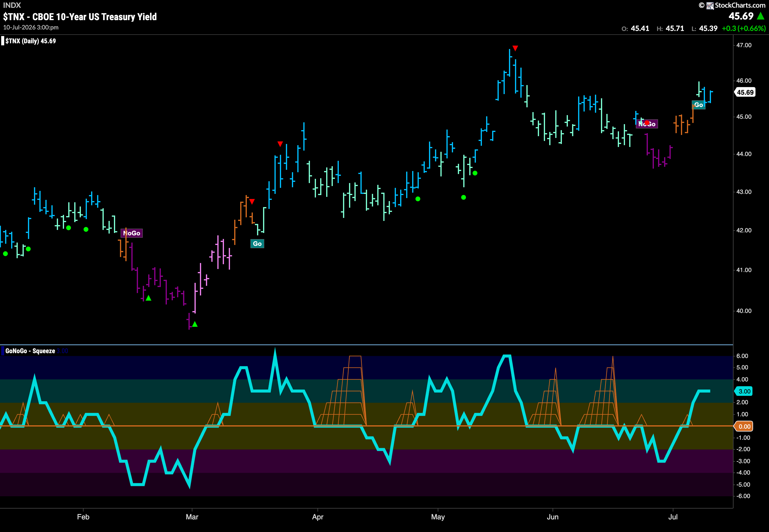Click the 45.69 current price tag on axis
Screen dimensions: 769x532
pos(745,92)
